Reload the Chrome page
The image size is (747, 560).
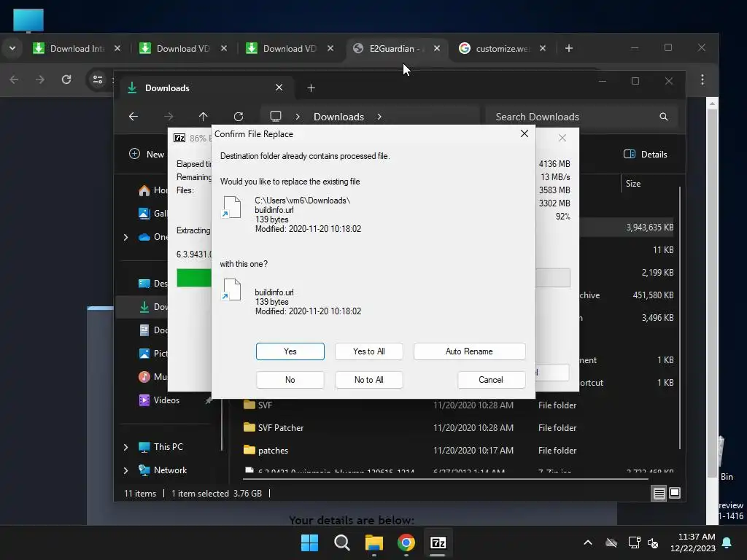pyautogui.click(x=66, y=79)
